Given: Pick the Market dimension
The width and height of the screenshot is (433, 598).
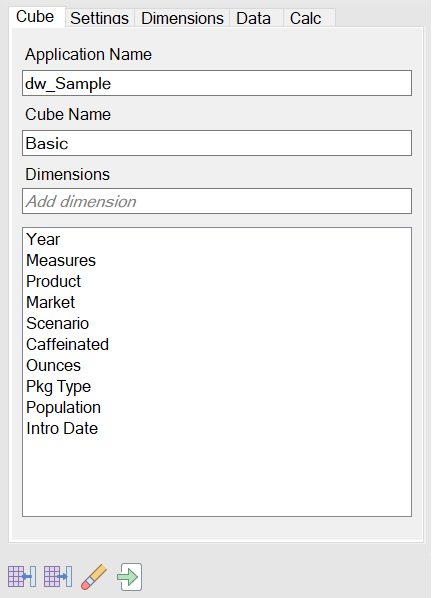Looking at the screenshot, I should click(x=50, y=302).
